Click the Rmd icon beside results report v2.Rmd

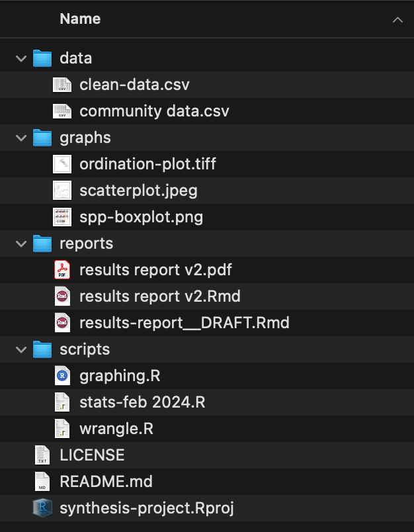tap(62, 296)
